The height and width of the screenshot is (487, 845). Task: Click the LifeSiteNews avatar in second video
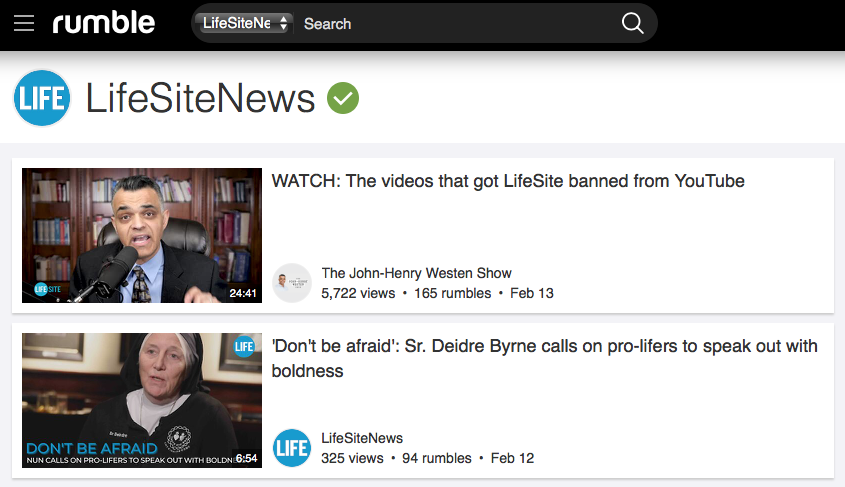point(292,448)
